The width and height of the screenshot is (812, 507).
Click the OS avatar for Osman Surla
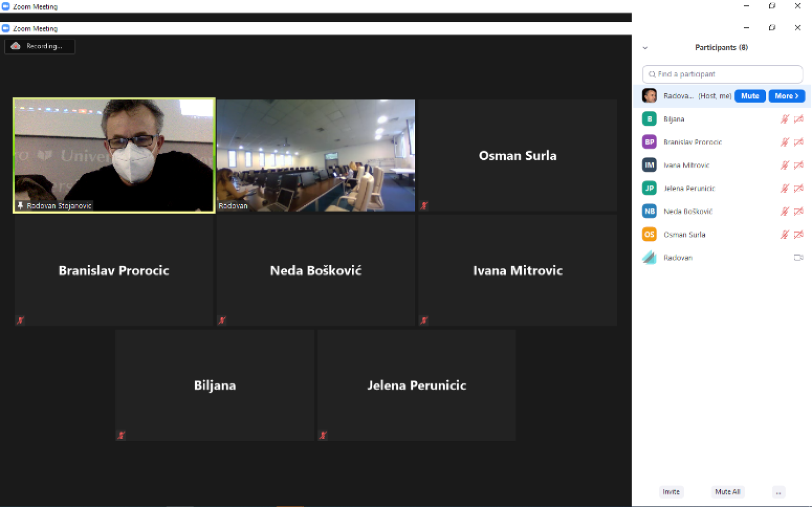click(649, 234)
